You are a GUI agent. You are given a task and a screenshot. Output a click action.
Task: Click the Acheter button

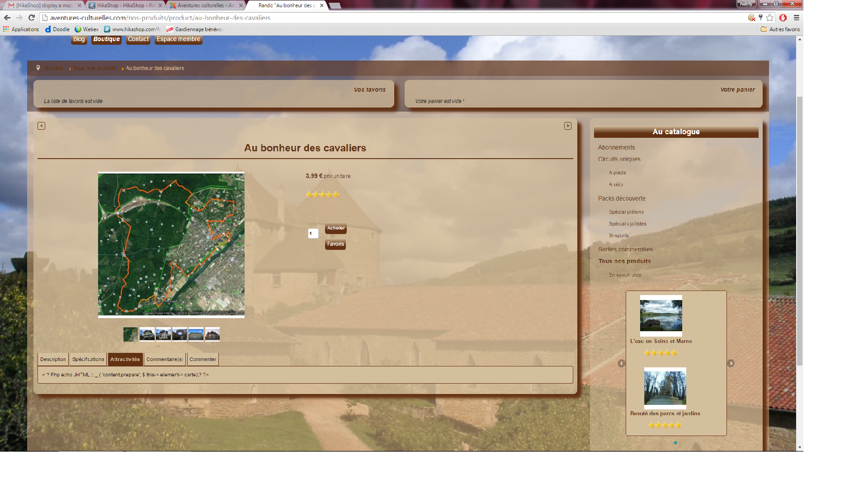(x=335, y=228)
